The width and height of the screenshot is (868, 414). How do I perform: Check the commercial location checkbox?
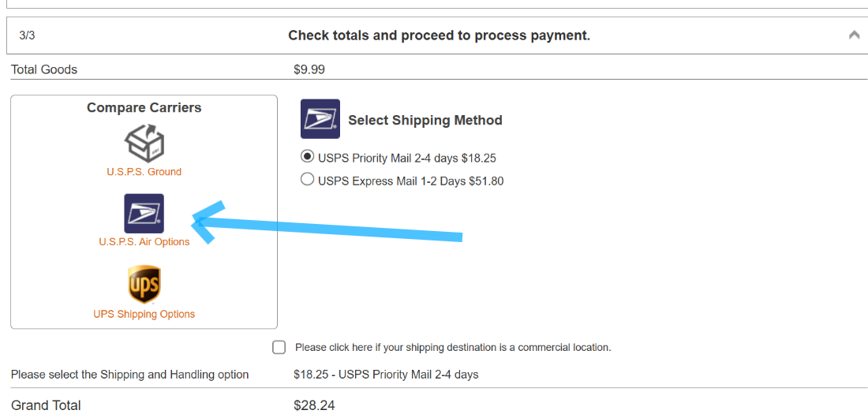point(279,347)
